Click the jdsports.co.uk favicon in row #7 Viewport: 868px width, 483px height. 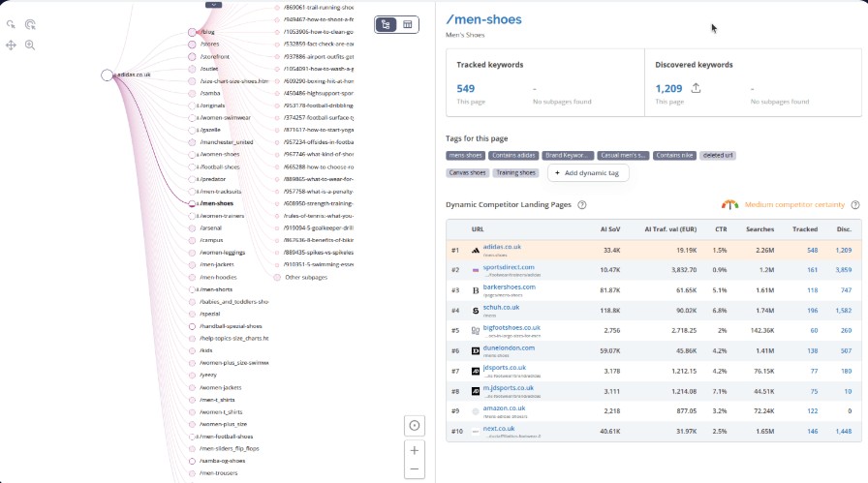point(476,372)
